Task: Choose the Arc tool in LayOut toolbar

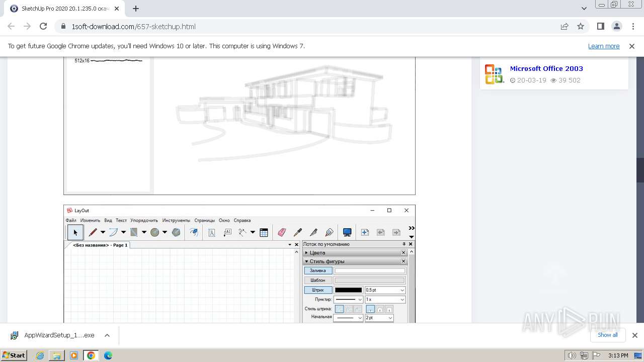Action: point(113,232)
